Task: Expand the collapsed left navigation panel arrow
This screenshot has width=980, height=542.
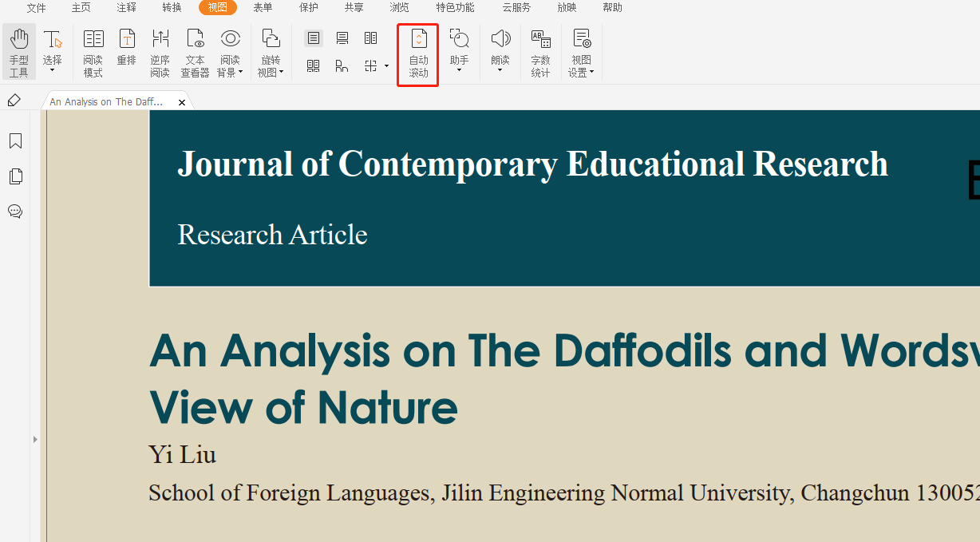Action: coord(34,439)
